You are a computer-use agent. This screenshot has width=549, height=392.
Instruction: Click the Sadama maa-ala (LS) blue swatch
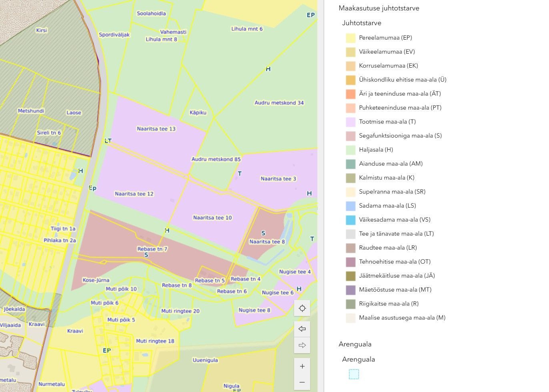pyautogui.click(x=351, y=206)
